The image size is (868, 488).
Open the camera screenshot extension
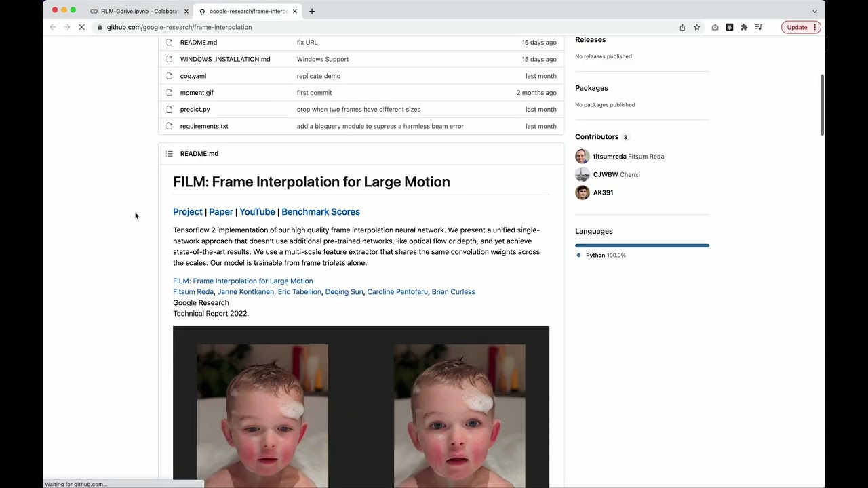[x=715, y=27]
